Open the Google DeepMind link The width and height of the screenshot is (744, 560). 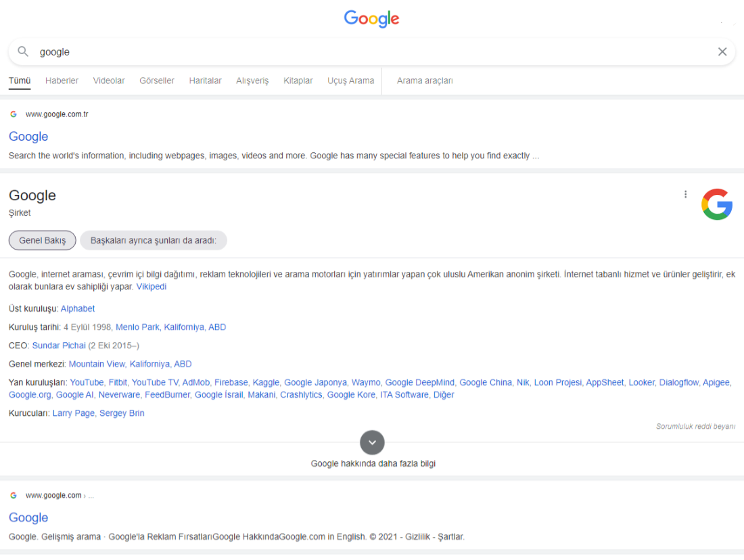(x=420, y=383)
